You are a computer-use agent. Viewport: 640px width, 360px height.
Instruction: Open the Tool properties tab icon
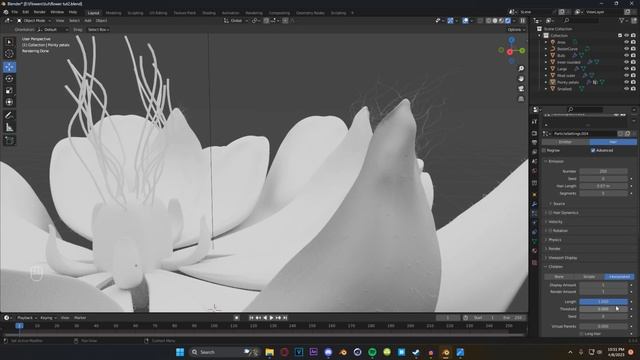tap(534, 122)
